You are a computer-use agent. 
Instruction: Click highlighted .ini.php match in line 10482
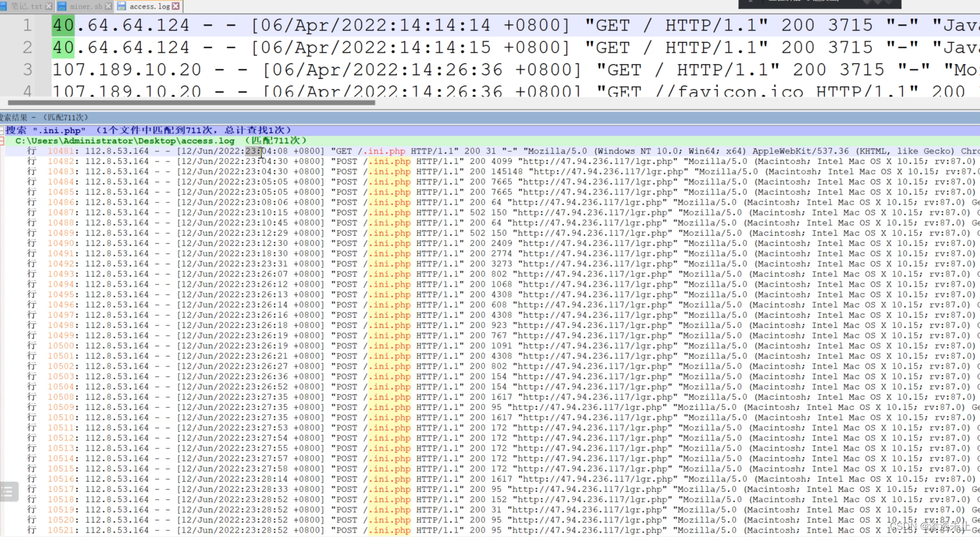tap(389, 161)
